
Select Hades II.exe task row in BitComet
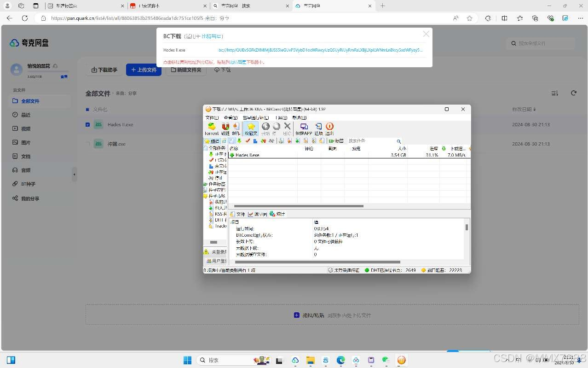349,155
